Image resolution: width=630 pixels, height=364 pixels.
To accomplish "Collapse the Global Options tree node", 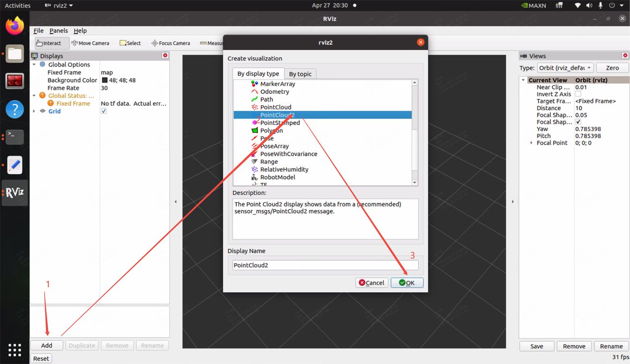I will coord(34,64).
